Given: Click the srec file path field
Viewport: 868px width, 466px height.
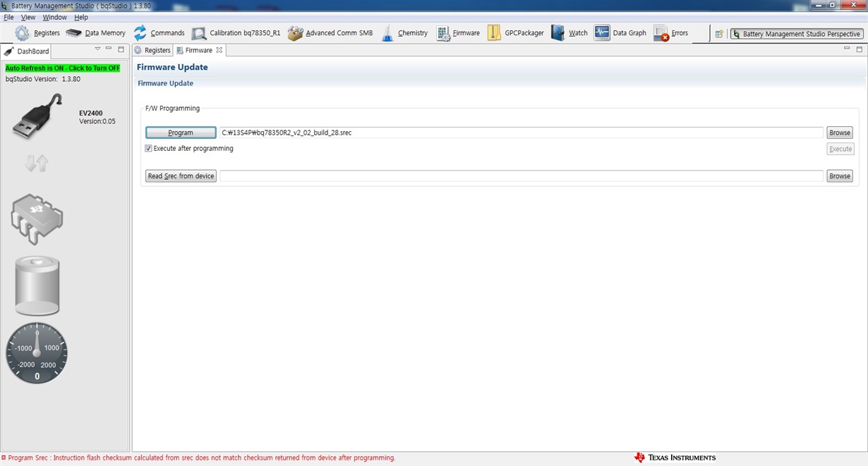Looking at the screenshot, I should [522, 133].
